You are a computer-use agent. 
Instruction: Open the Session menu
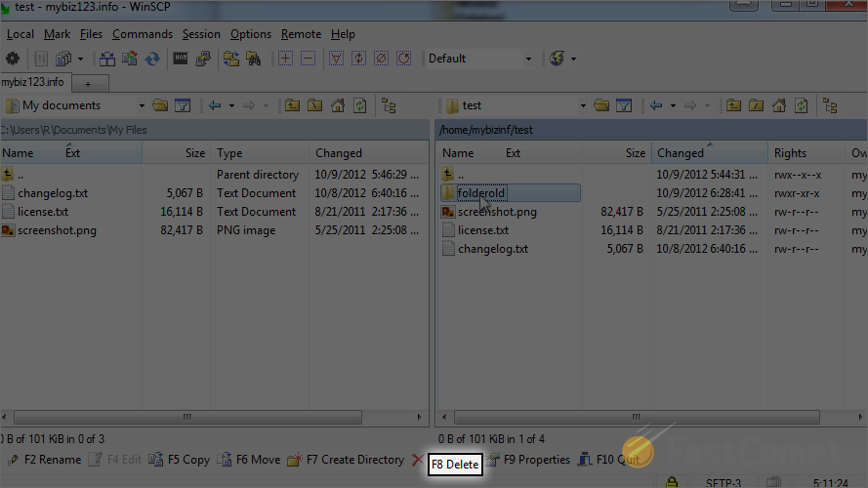(201, 34)
